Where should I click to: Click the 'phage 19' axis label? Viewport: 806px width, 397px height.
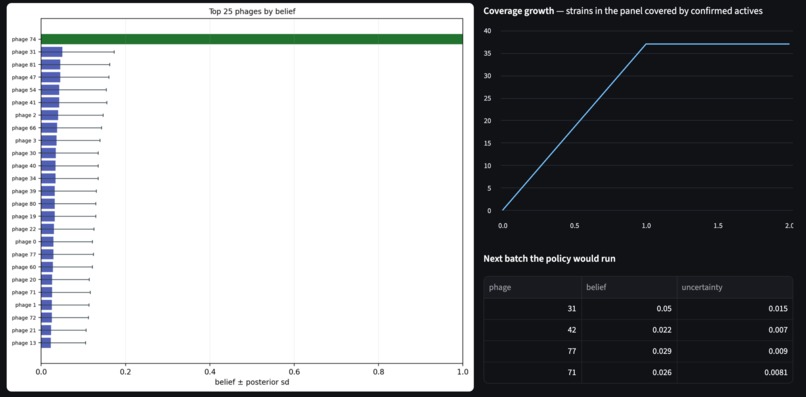pos(24,216)
